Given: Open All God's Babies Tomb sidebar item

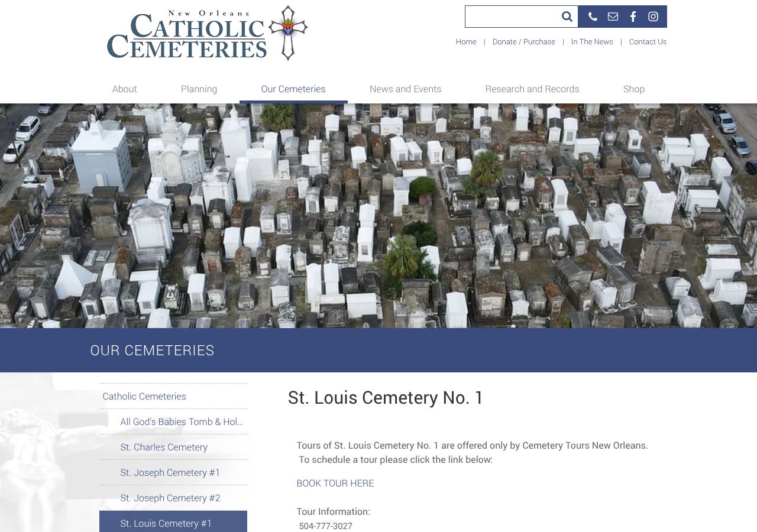Looking at the screenshot, I should tap(173, 421).
